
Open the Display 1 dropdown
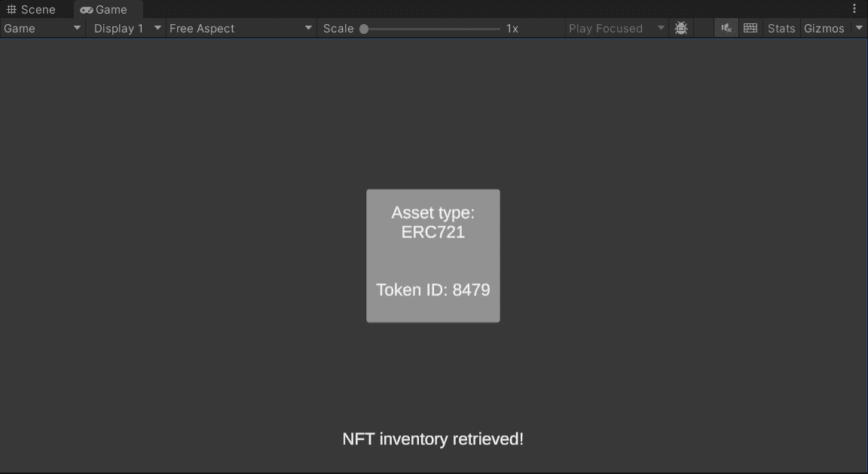click(x=124, y=28)
